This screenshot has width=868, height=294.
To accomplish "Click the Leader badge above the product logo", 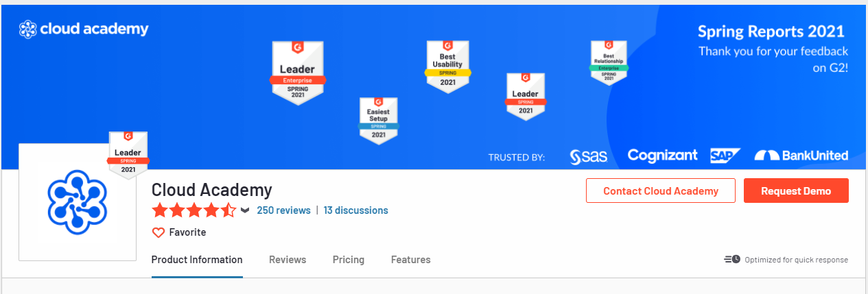I will pos(128,156).
